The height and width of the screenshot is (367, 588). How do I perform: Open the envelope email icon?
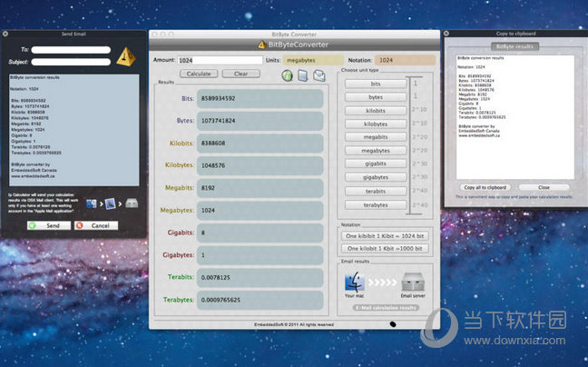[319, 75]
